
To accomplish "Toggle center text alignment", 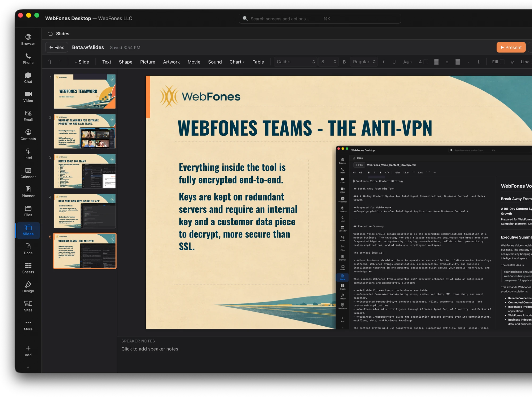I will coord(447,62).
